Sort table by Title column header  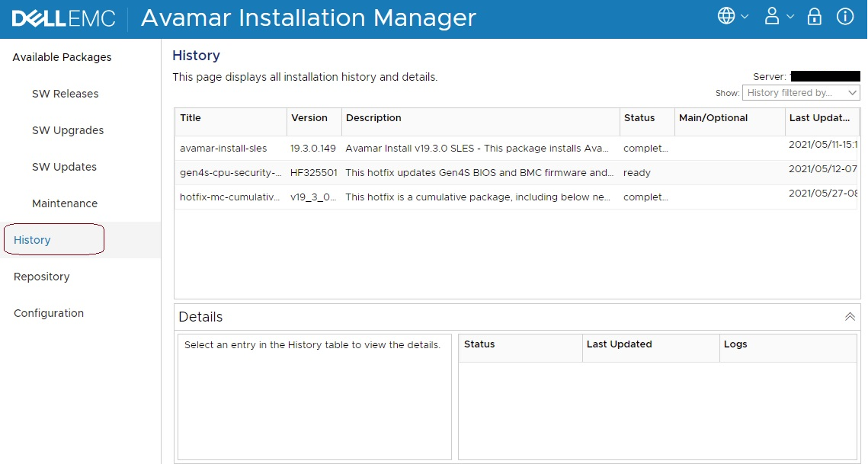[x=191, y=118]
